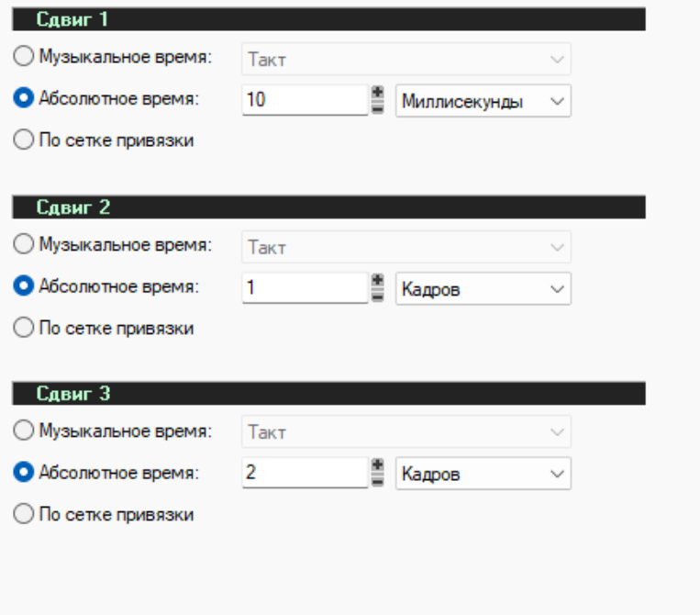Select Музыкальное время for Сдвиг 1
Image resolution: width=700 pixels, height=615 pixels.
pos(25,56)
